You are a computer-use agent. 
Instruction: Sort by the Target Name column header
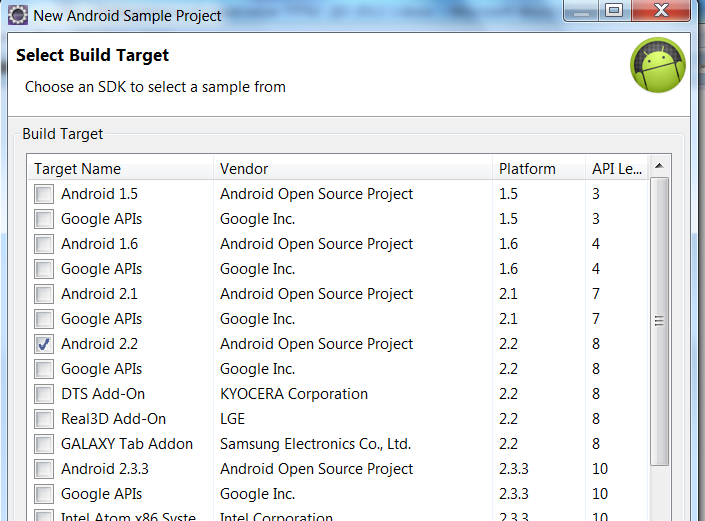120,169
